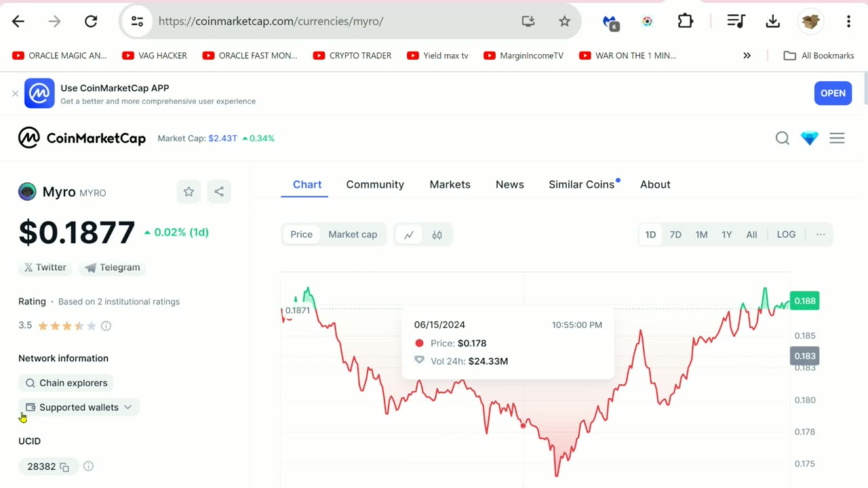Go back to the previous page

click(x=18, y=21)
